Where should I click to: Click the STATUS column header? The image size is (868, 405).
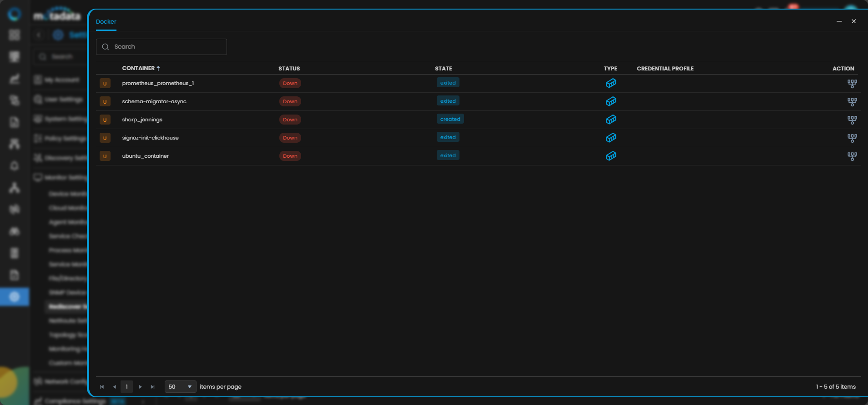pos(289,69)
